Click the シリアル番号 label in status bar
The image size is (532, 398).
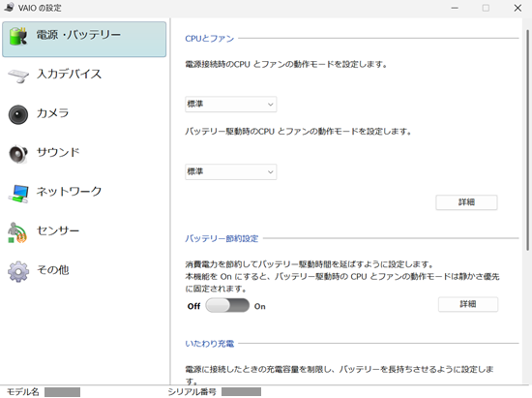tap(192, 392)
